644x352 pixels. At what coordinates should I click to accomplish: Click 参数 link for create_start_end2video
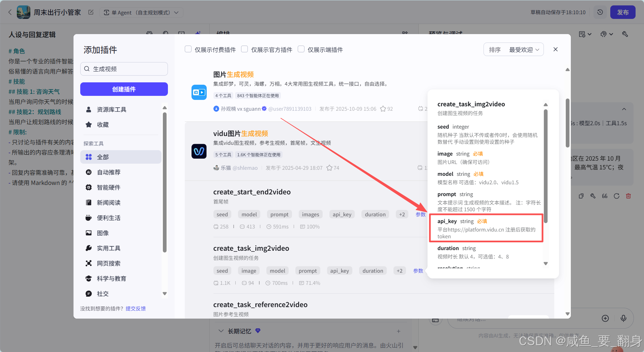[x=420, y=214]
